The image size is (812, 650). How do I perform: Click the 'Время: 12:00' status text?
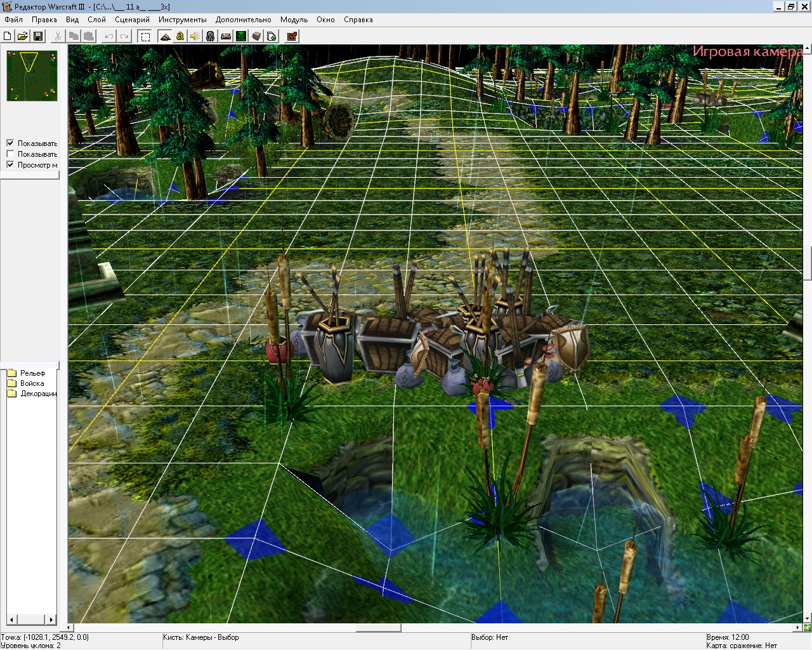[x=728, y=637]
